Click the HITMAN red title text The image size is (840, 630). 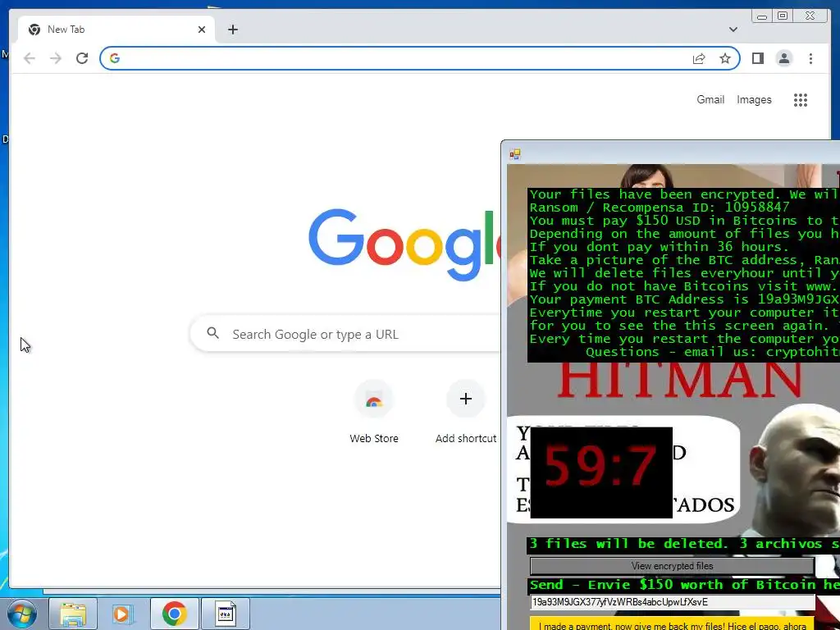[x=679, y=380]
